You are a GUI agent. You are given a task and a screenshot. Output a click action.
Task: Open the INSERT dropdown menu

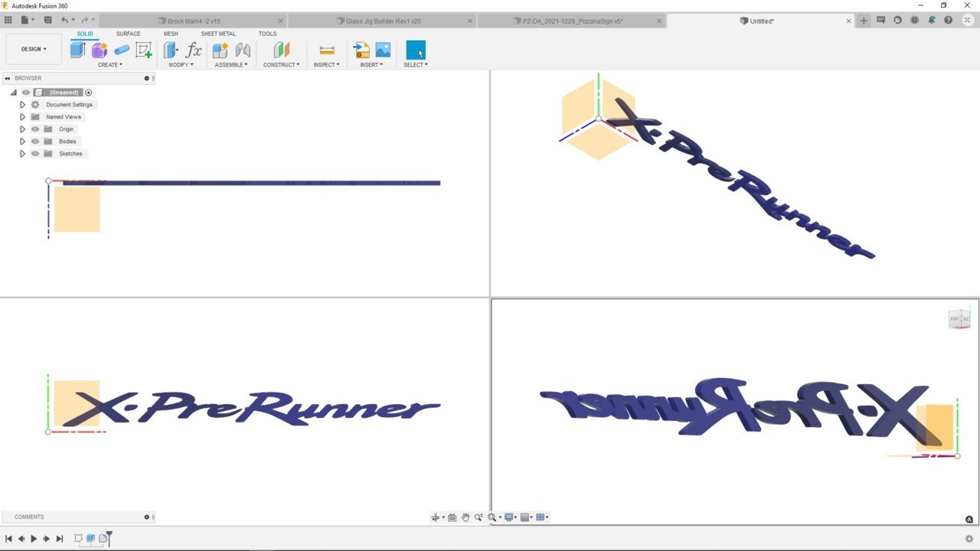(371, 65)
